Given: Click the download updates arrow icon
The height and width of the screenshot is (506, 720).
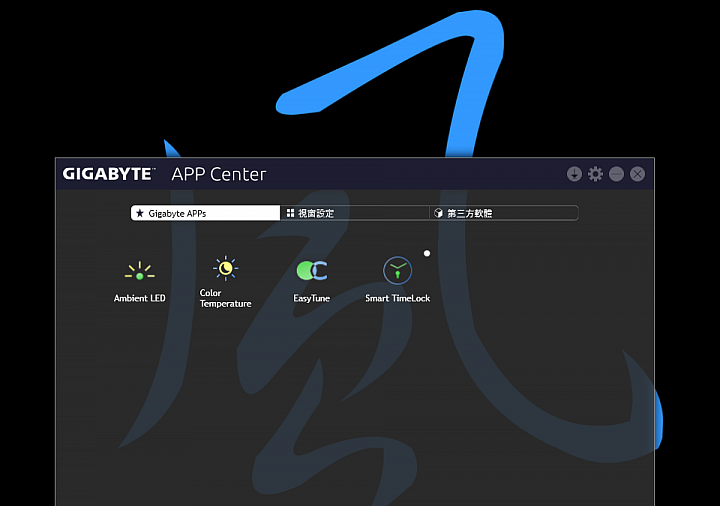Looking at the screenshot, I should tap(574, 174).
